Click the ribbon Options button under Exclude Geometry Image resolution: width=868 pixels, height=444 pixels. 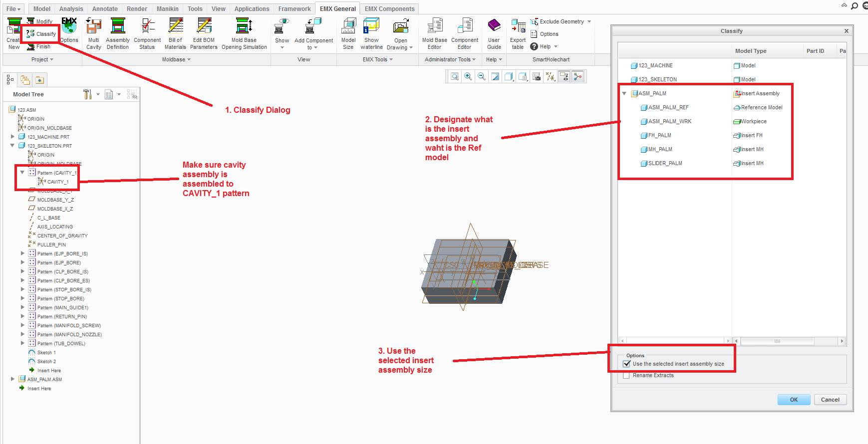pos(545,34)
